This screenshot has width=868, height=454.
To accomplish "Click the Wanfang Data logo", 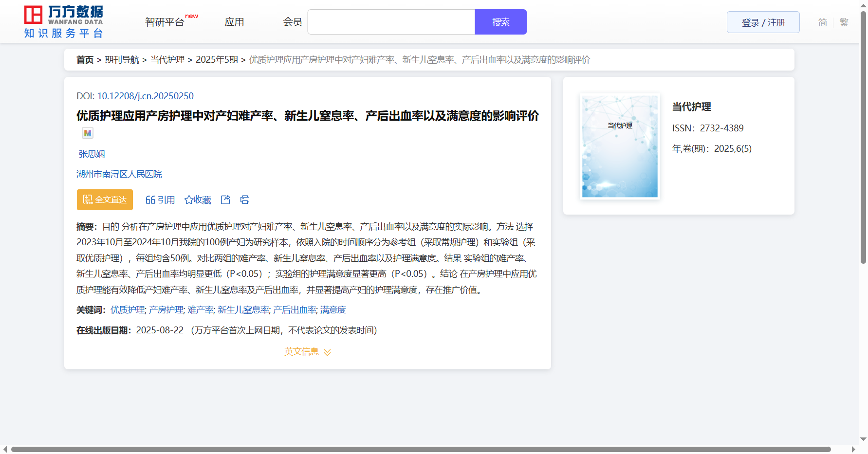I will point(64,22).
